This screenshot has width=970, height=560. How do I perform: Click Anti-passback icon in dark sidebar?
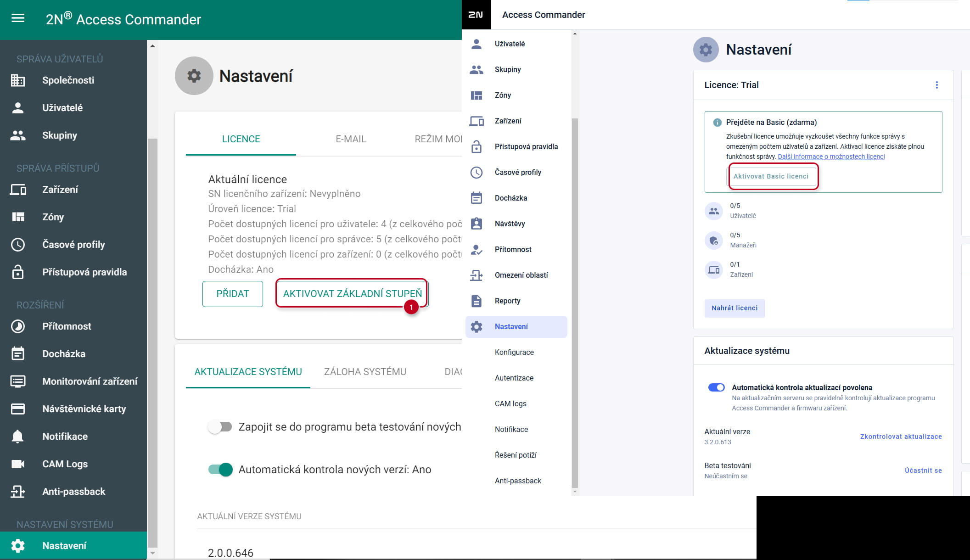tap(18, 492)
